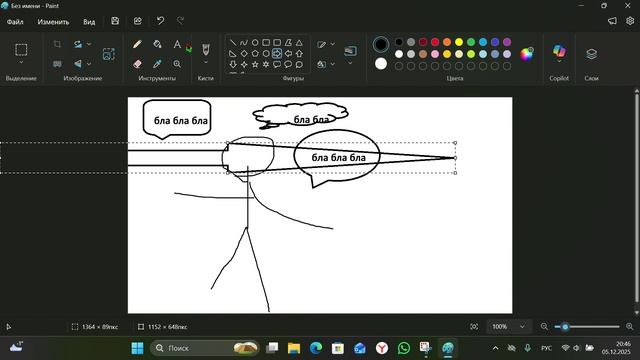Viewport: 640px width, 360px height.
Task: Pick the Six-point star shape
Action: pos(266,64)
